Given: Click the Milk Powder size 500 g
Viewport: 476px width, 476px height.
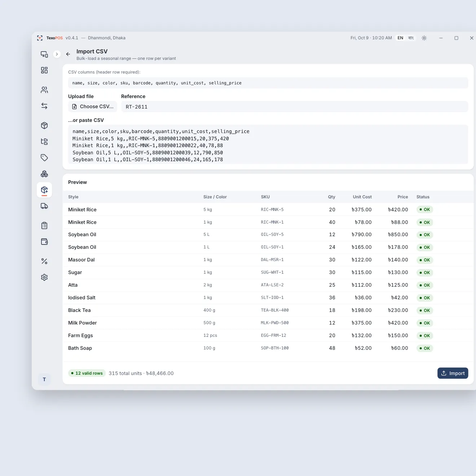Looking at the screenshot, I should pos(209,323).
